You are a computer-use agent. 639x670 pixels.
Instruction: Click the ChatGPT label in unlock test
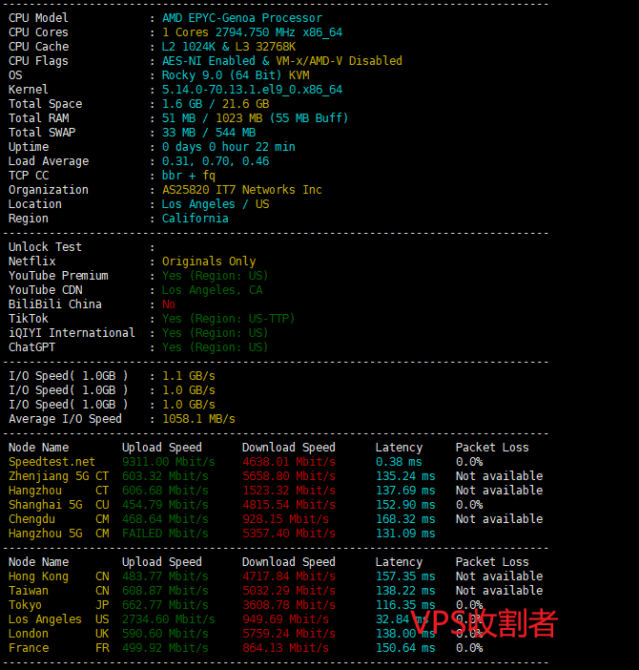(35, 348)
